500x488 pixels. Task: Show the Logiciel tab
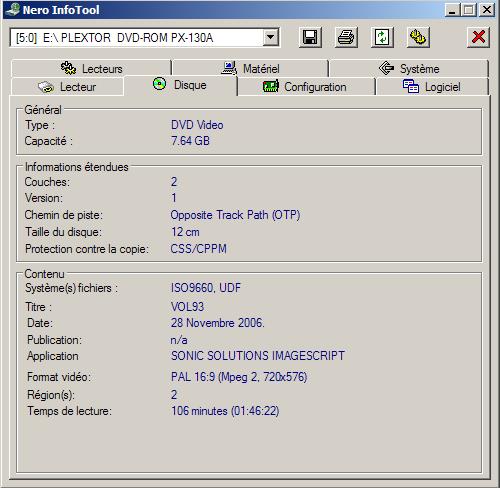432,87
